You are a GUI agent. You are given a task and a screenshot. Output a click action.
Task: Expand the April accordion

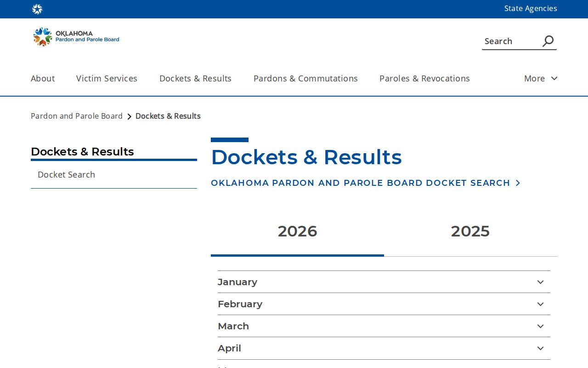click(384, 348)
